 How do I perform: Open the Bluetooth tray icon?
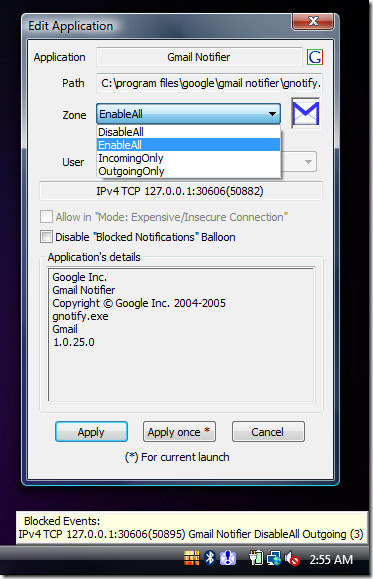point(210,558)
